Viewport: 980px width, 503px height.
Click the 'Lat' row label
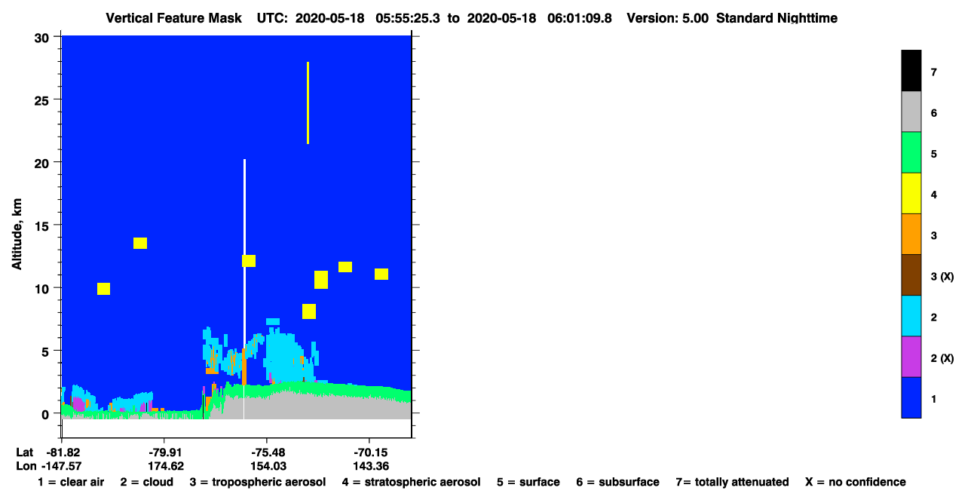25,452
